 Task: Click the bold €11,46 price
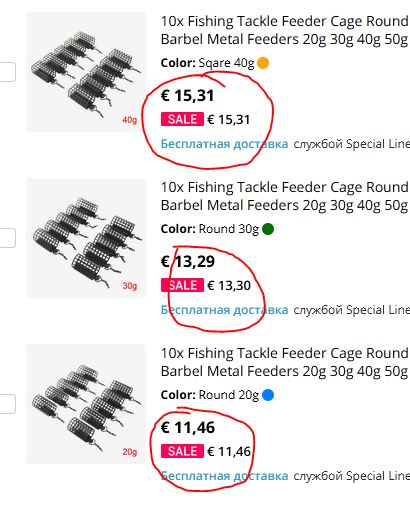point(188,428)
